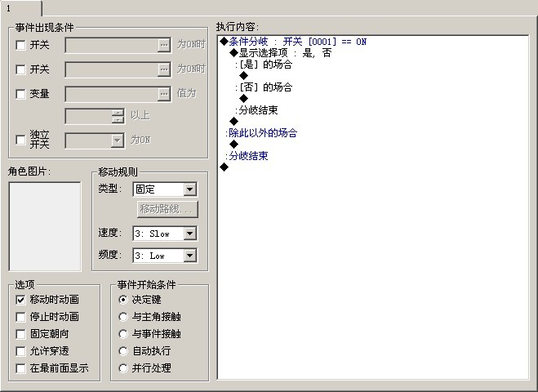Click the empty diamond line under [否] 的场合
This screenshot has width=538, height=392.
(x=243, y=99)
